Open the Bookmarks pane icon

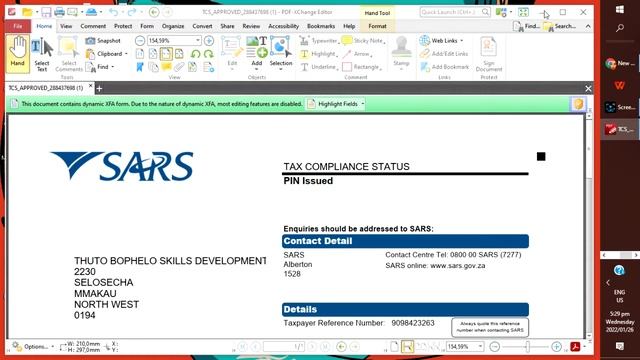(x=140, y=67)
